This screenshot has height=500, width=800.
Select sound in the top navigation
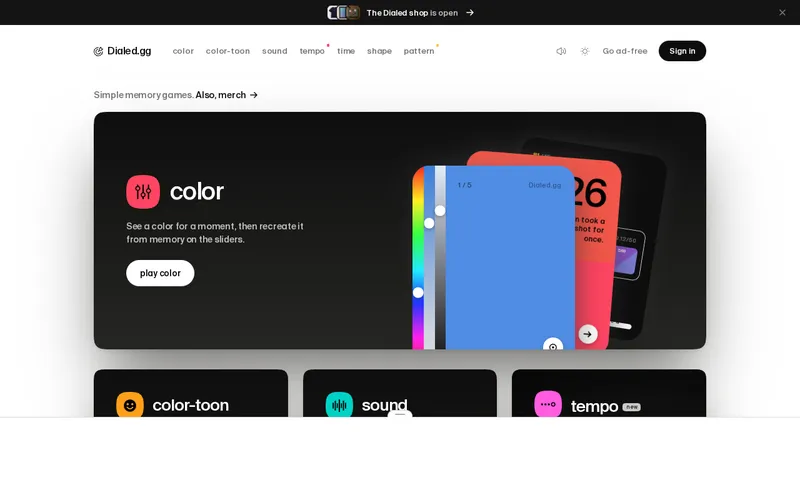274,51
